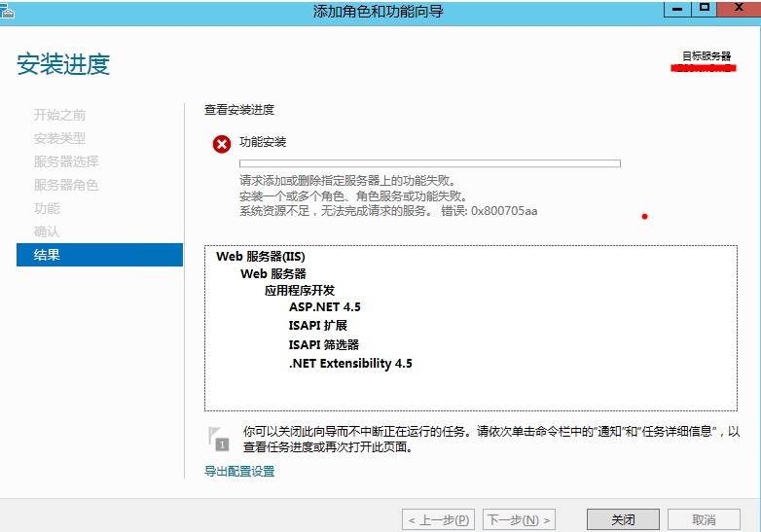Viewport: 761px width, 532px height.
Task: Select the 服务器角色 step
Action: pyautogui.click(x=66, y=185)
